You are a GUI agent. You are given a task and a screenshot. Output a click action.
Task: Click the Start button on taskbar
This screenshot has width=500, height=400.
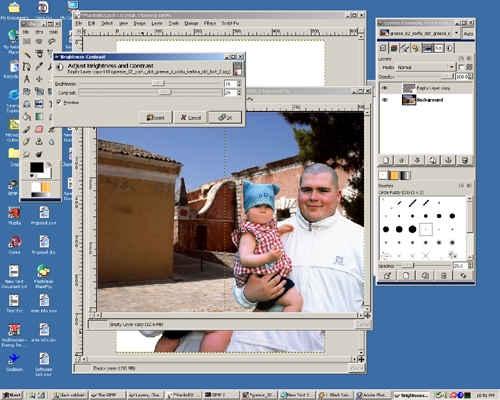click(x=11, y=395)
